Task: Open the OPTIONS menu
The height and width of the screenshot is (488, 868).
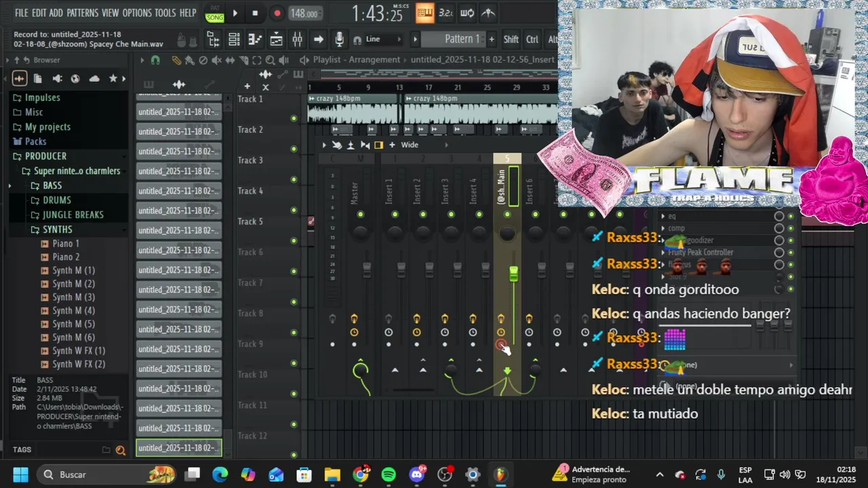Action: 137,13
